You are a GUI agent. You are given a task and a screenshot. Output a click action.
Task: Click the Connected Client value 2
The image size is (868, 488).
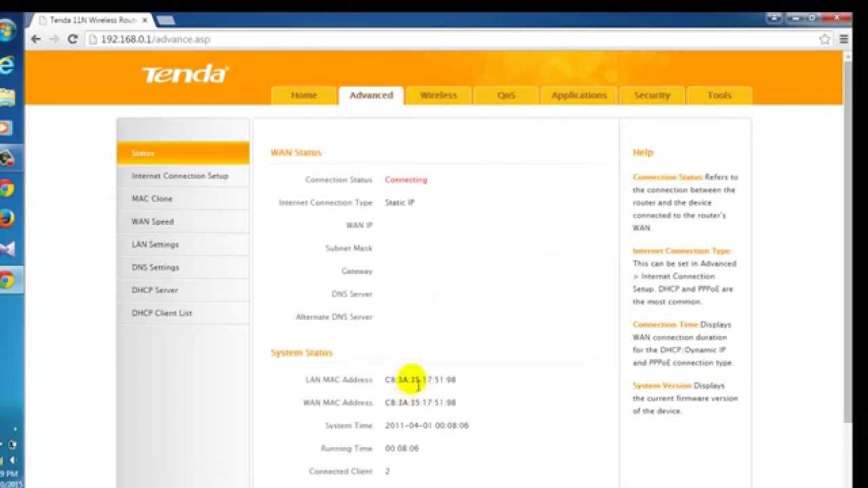(x=387, y=472)
